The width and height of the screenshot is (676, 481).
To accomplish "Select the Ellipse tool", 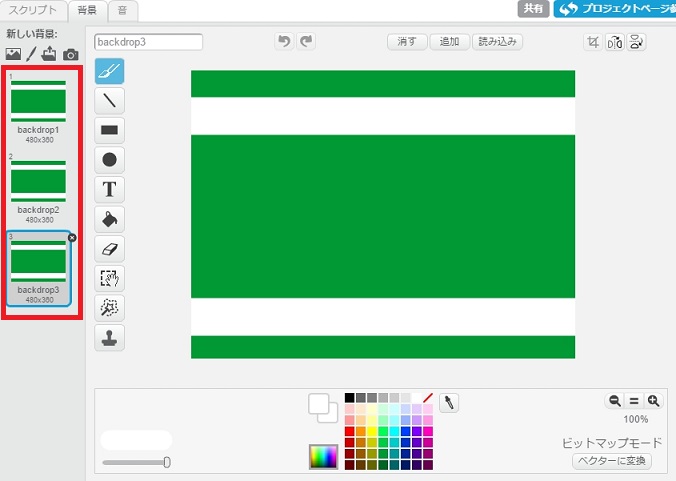I will pos(109,160).
